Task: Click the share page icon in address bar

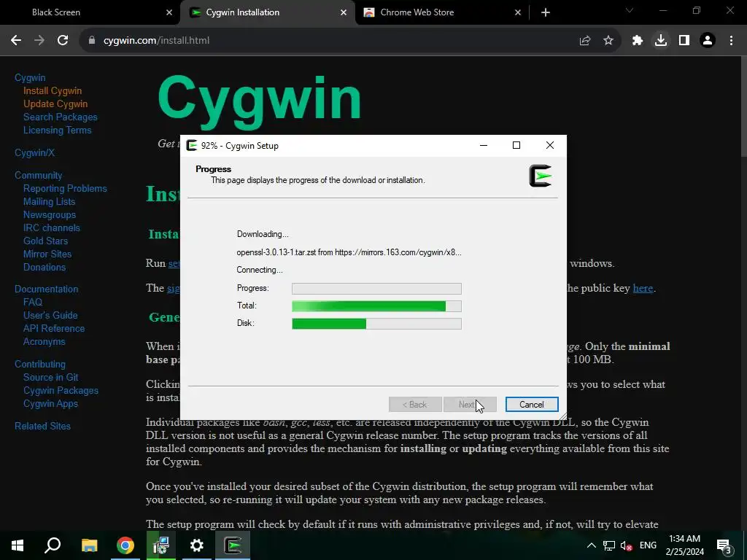Action: (585, 41)
